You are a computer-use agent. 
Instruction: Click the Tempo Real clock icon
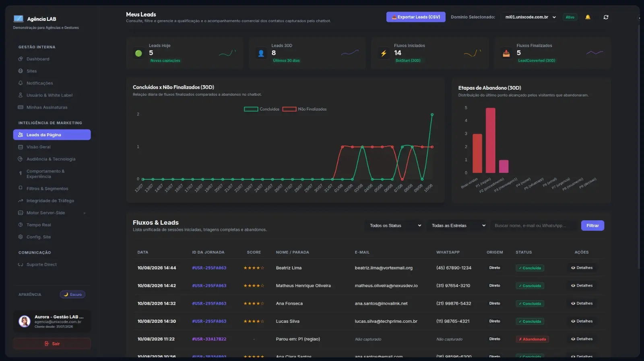[x=21, y=225]
